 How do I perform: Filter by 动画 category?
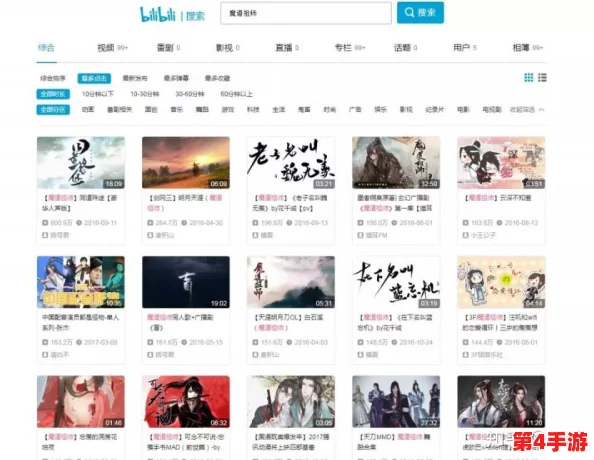[88, 110]
